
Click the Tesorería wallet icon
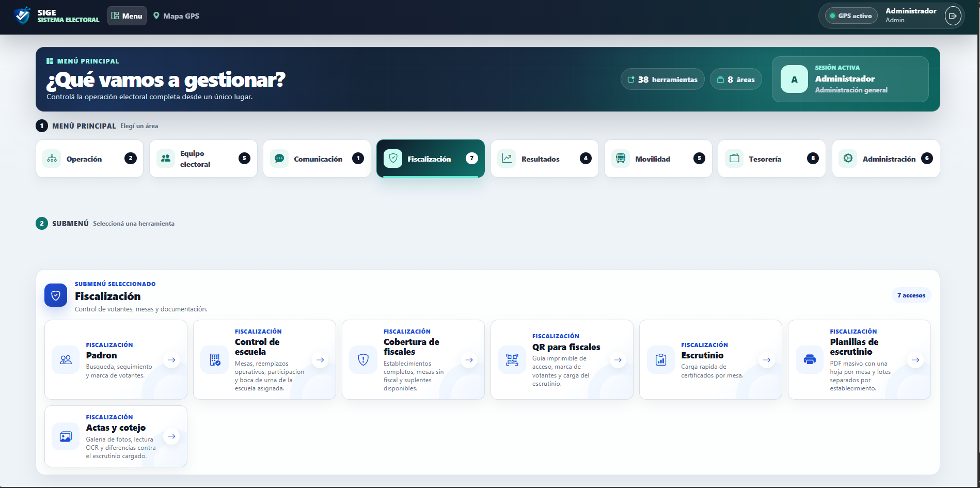point(734,159)
